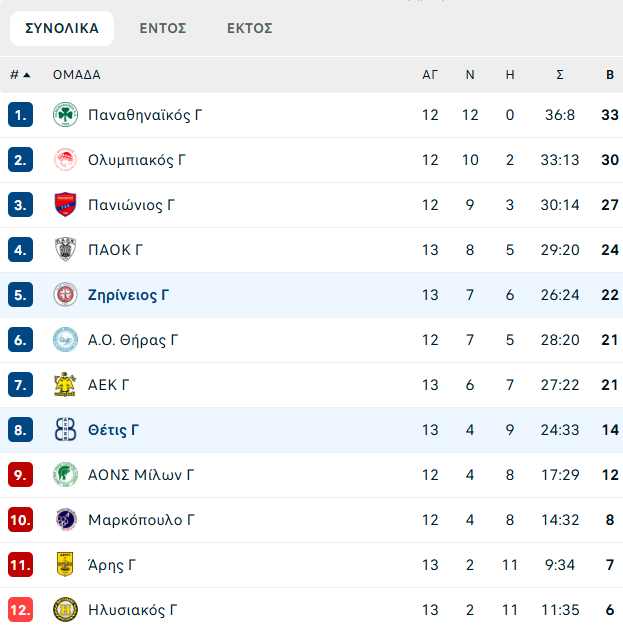623x632 pixels.
Task: Open the Μαρκόπουλο Γ team link
Action: (x=141, y=520)
